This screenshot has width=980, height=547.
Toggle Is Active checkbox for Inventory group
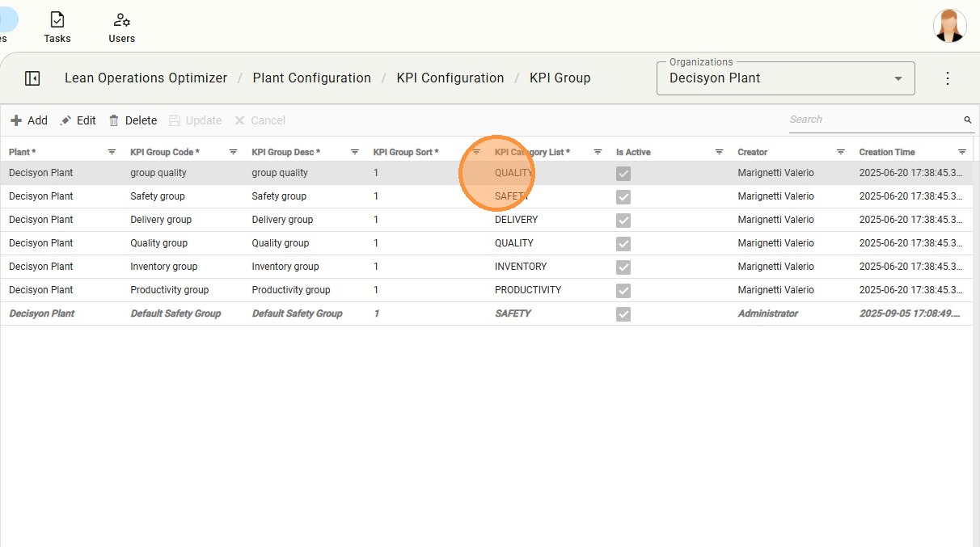[x=623, y=267]
